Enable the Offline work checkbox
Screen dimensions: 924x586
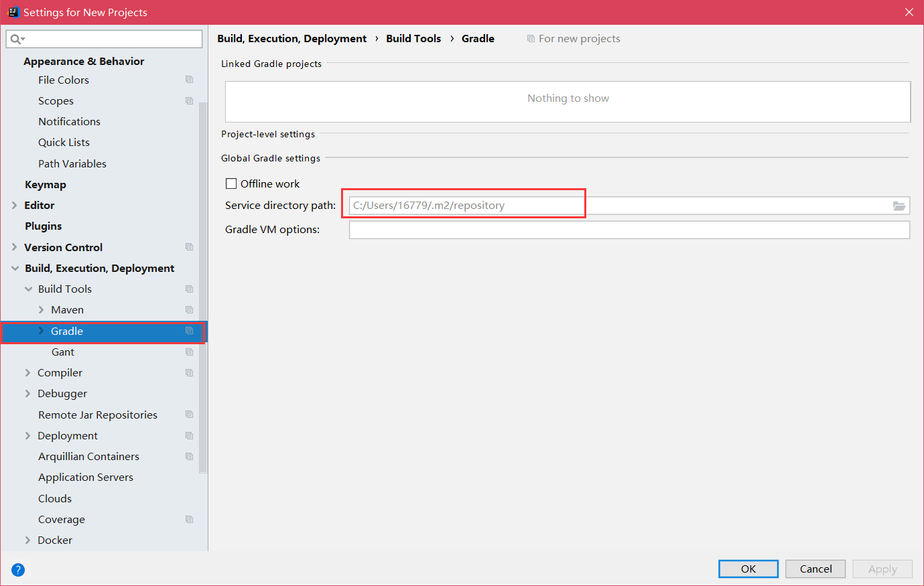point(231,184)
